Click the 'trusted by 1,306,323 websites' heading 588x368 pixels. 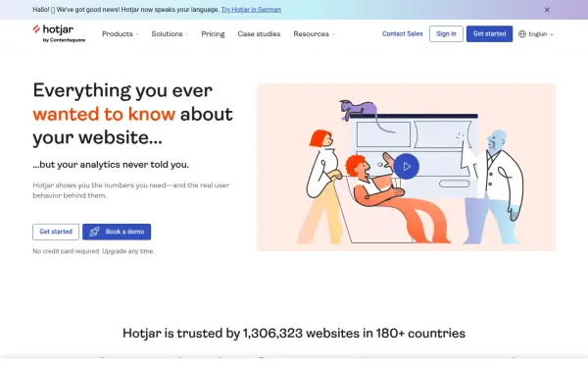click(294, 333)
